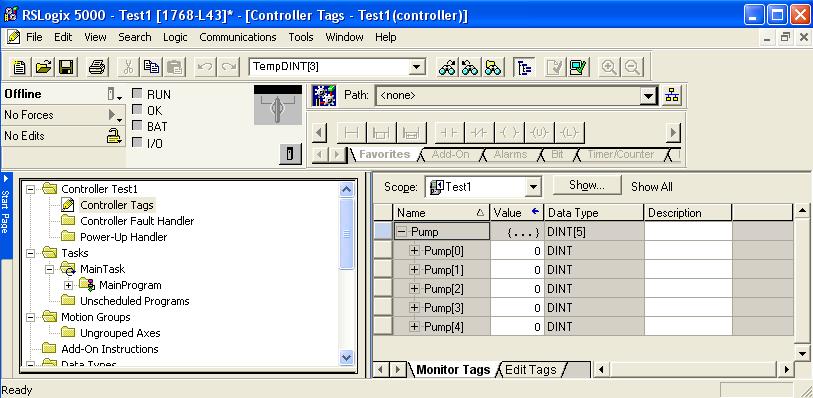The image size is (813, 398).
Task: Open the Tools menu
Action: (301, 37)
